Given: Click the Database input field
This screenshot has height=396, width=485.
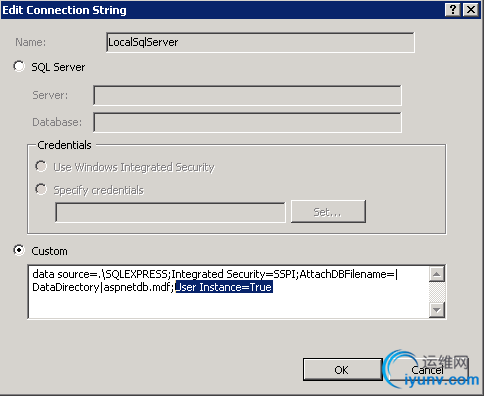Looking at the screenshot, I should click(x=248, y=122).
